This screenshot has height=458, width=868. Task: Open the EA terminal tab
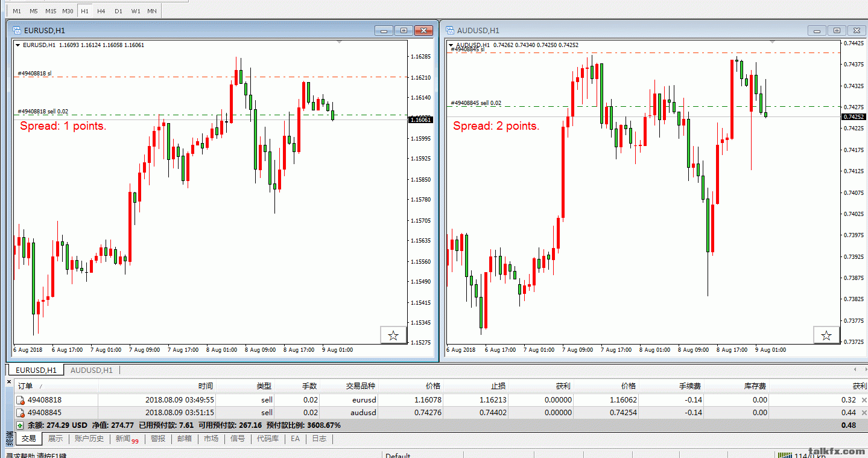[x=295, y=439]
